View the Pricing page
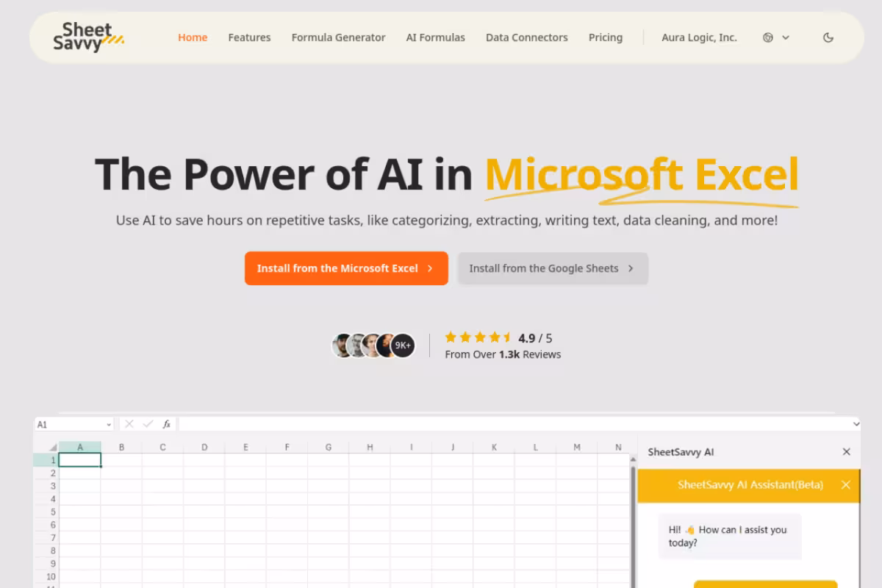The height and width of the screenshot is (588, 882). point(606,37)
